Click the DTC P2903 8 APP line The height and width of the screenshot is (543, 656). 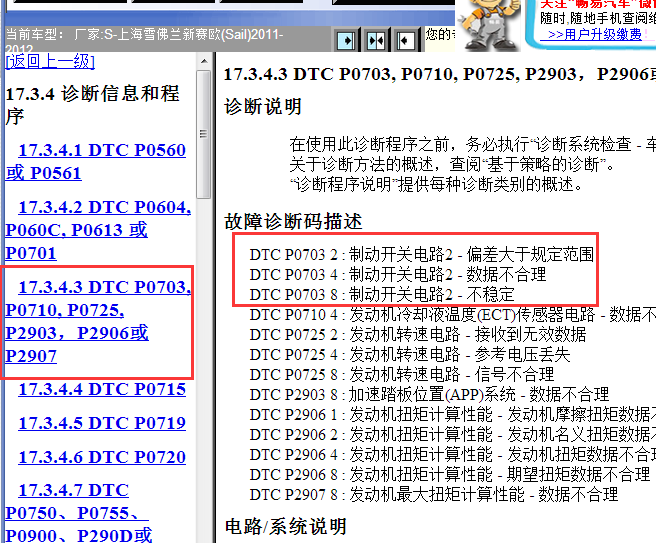429,394
